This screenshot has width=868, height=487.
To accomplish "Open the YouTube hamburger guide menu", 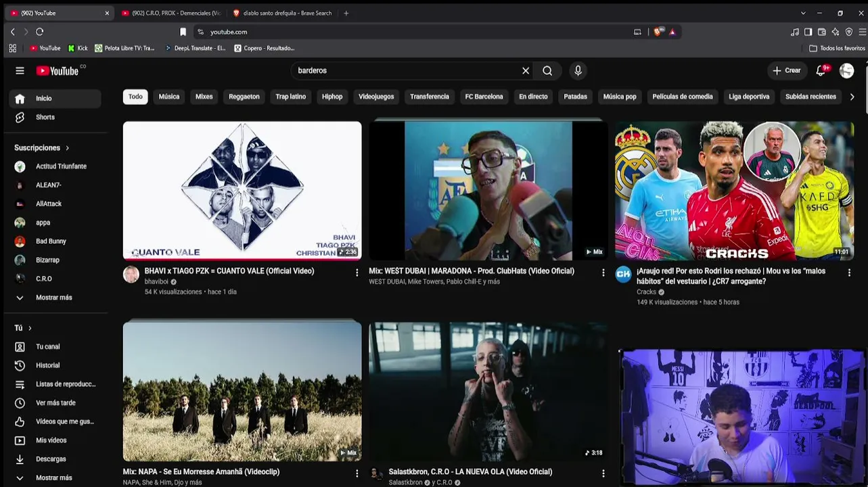I will click(20, 70).
